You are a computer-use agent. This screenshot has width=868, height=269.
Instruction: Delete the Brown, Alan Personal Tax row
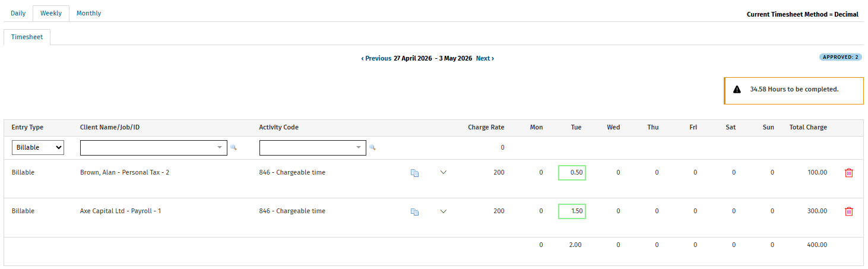[x=849, y=173]
